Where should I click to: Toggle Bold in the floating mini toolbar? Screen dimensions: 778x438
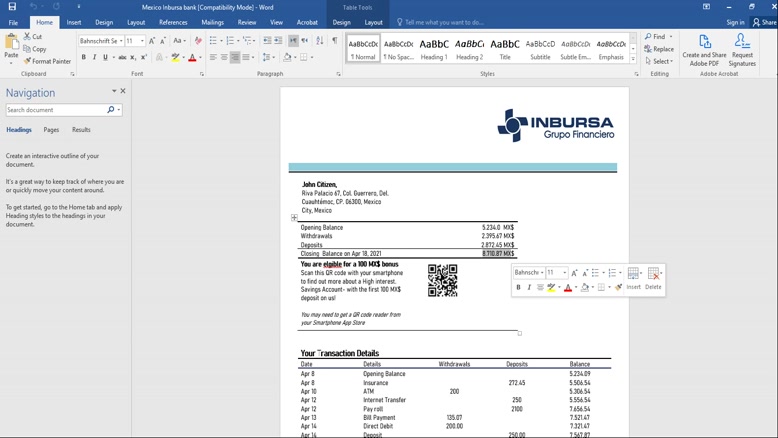(x=519, y=287)
